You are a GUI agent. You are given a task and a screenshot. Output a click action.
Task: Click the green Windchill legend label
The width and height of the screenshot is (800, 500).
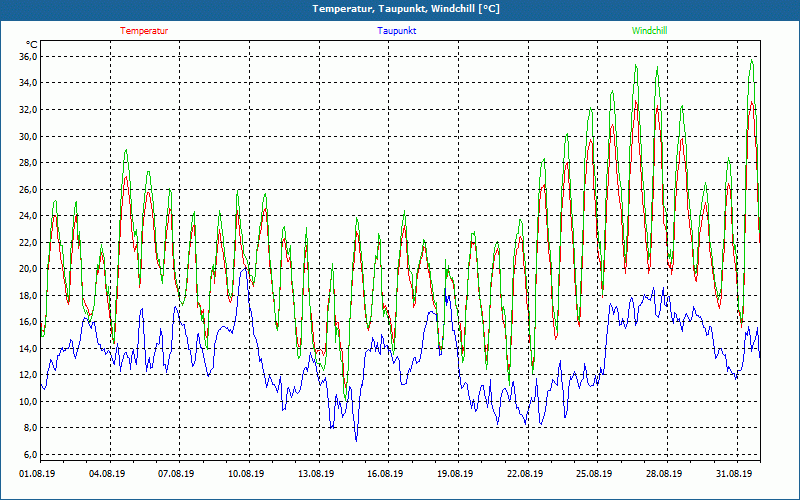coord(649,31)
